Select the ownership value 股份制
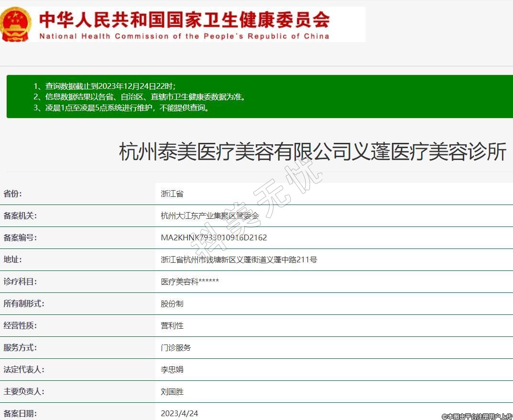Viewport: 513px width, 420px height. point(172,304)
